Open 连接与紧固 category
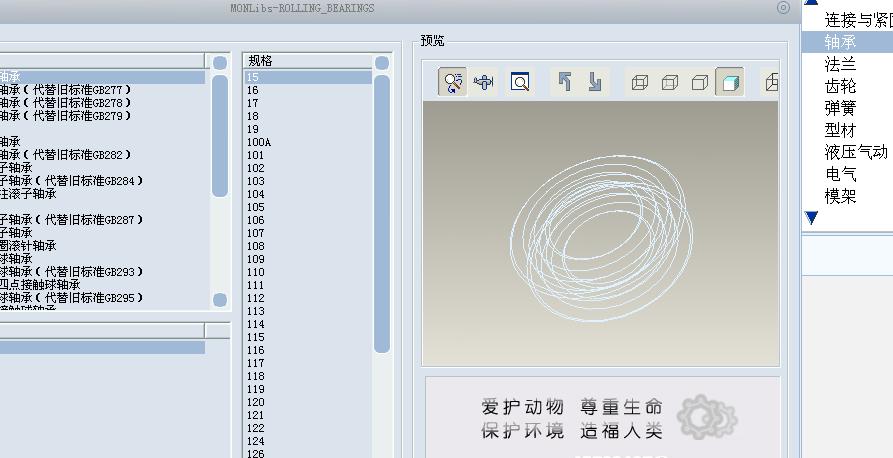The image size is (893, 458). click(x=858, y=20)
